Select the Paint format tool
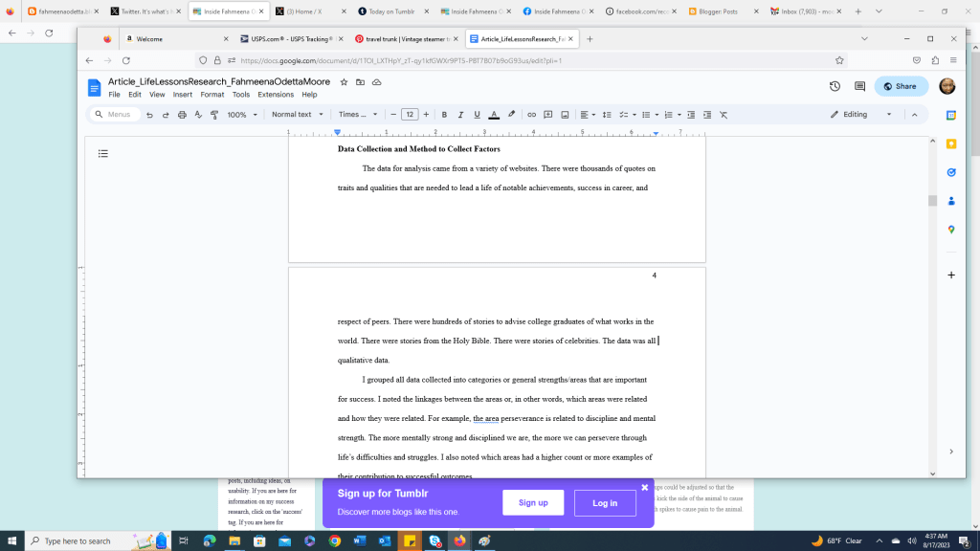The width and height of the screenshot is (980, 551). (213, 114)
